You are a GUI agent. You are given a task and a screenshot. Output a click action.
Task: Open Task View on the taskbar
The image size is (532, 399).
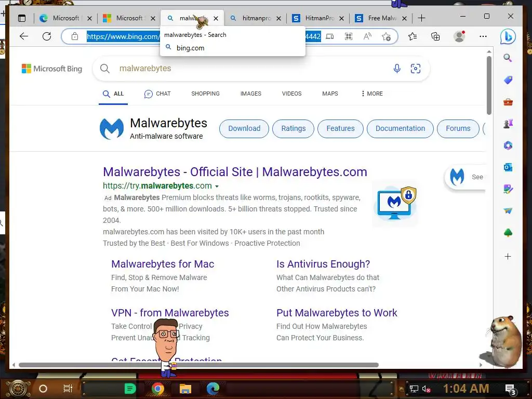[x=68, y=389]
